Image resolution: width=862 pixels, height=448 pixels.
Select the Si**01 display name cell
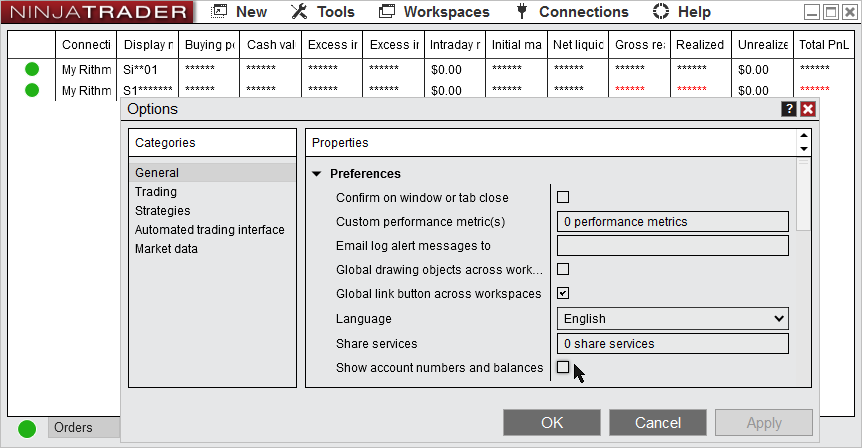coord(148,70)
